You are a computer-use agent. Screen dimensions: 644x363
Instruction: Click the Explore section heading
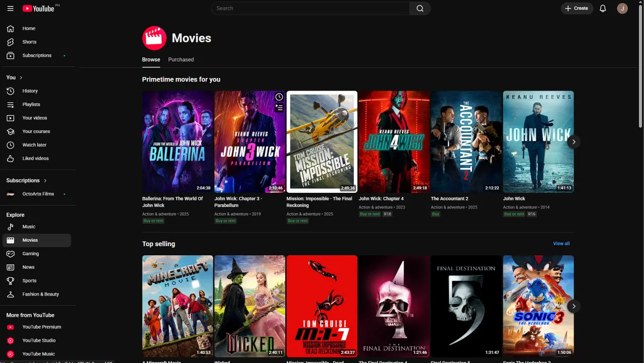pyautogui.click(x=15, y=215)
